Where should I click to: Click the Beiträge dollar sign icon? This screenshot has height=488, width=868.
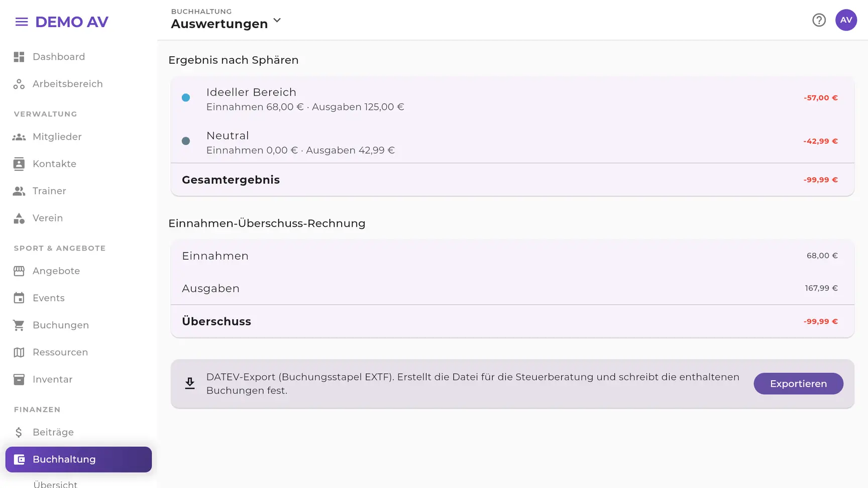coord(19,432)
